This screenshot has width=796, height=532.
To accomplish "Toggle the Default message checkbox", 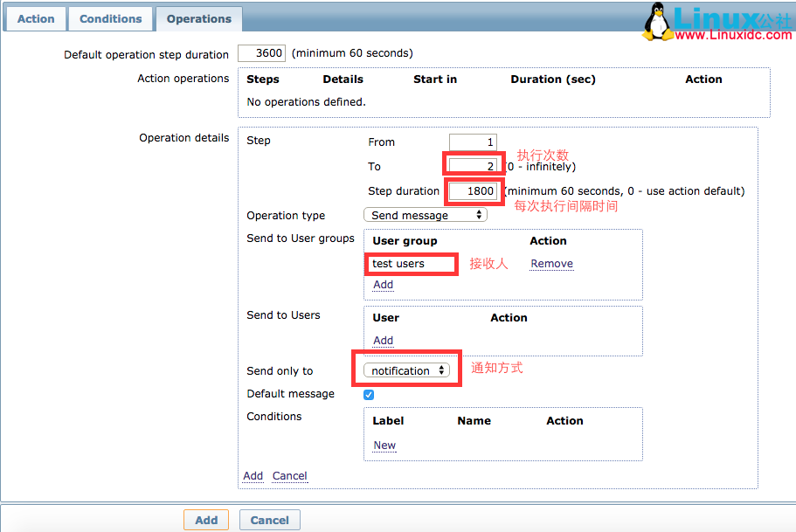I will click(369, 394).
